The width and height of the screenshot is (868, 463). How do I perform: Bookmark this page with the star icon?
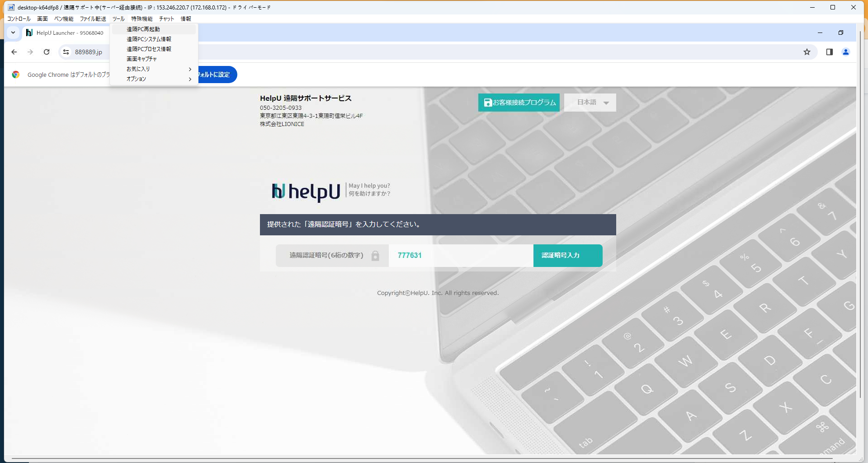(x=807, y=52)
